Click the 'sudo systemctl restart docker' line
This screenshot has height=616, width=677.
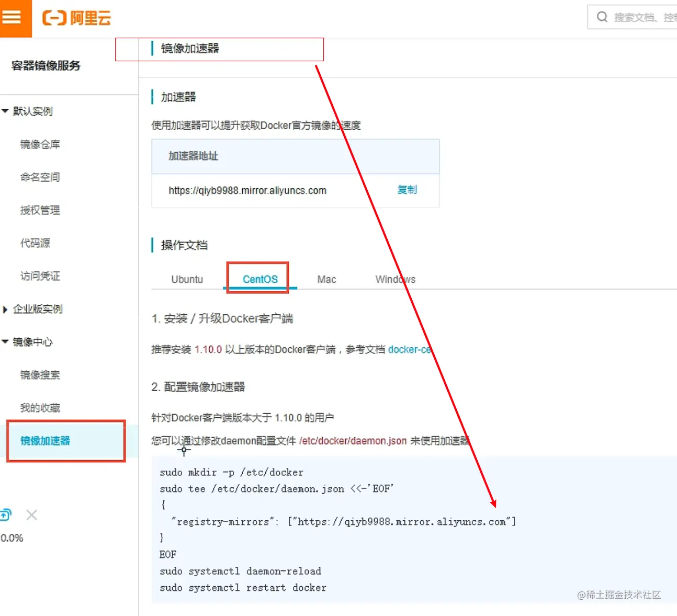tap(243, 588)
